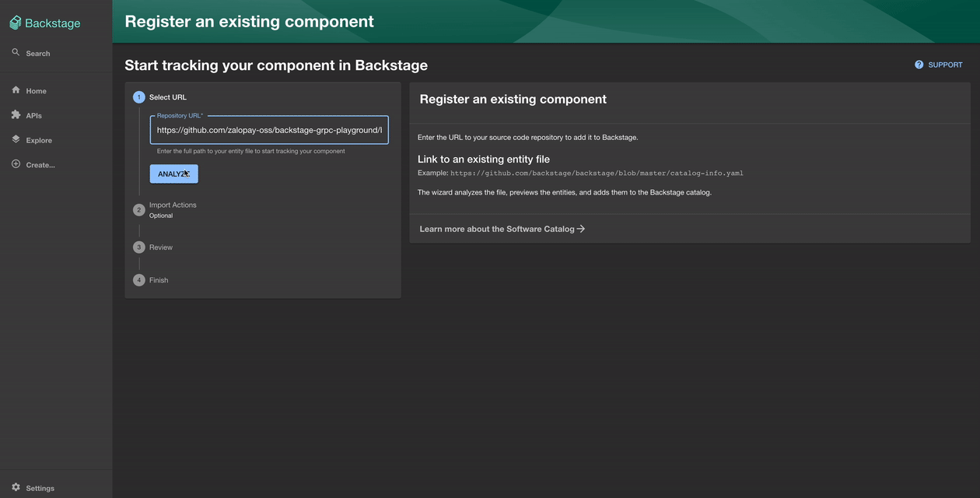Viewport: 980px width, 498px height.
Task: Click the Backstage logo icon
Action: (16, 23)
